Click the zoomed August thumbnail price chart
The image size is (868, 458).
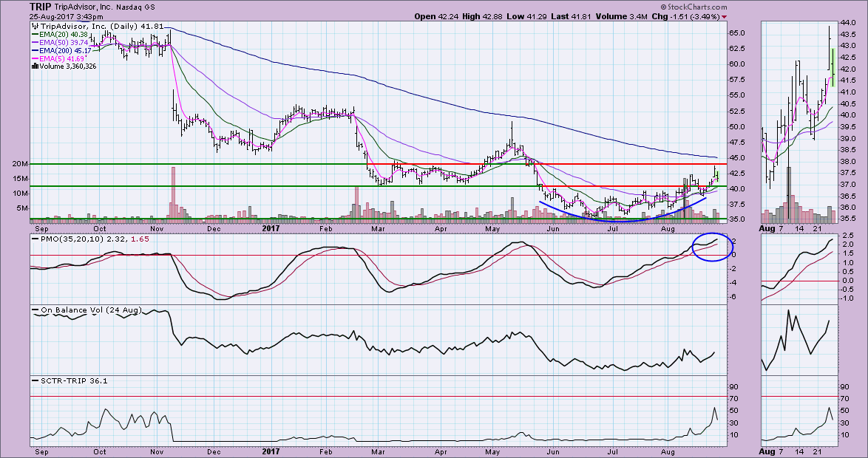(x=799, y=122)
